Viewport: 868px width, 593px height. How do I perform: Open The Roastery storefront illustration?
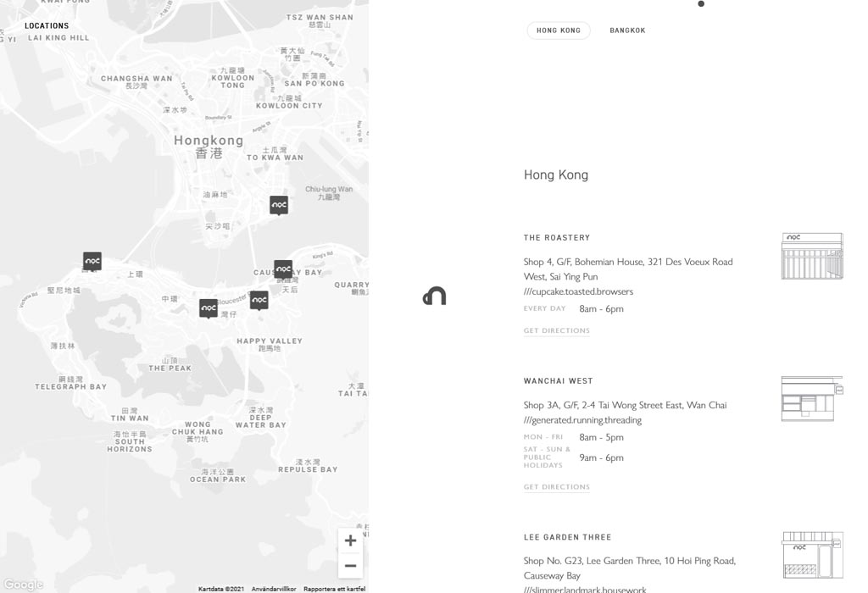812,256
